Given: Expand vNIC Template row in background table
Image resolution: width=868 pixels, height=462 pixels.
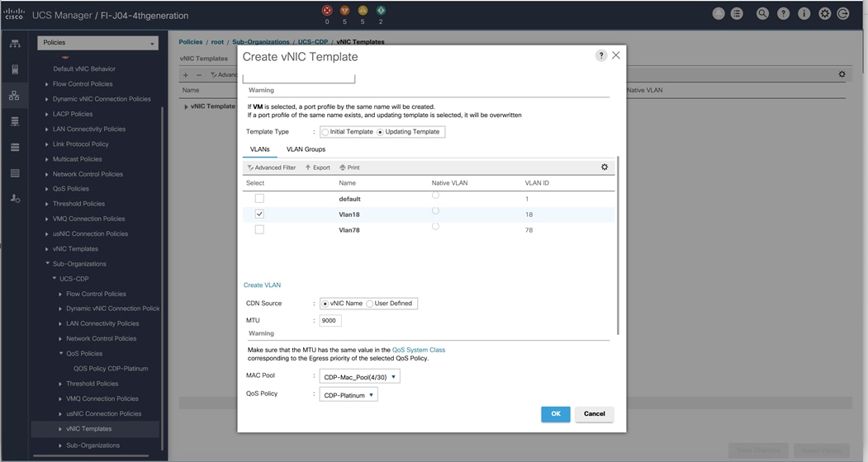Looking at the screenshot, I should tap(186, 106).
